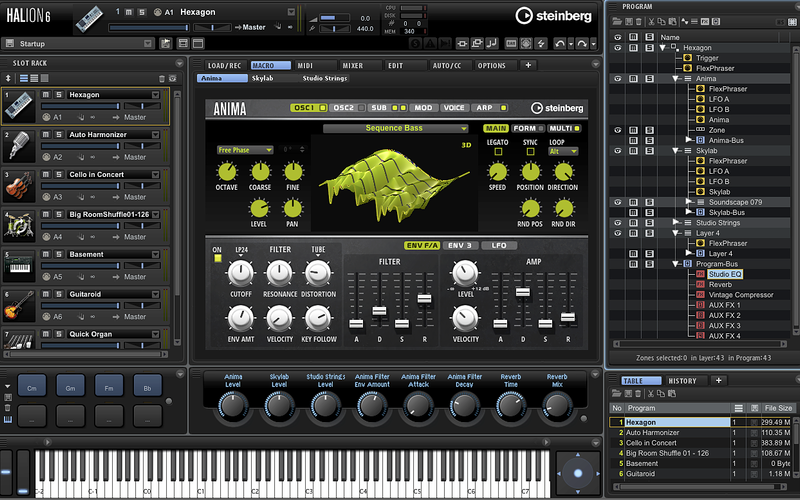Click the CUTOFF knob

tap(240, 273)
